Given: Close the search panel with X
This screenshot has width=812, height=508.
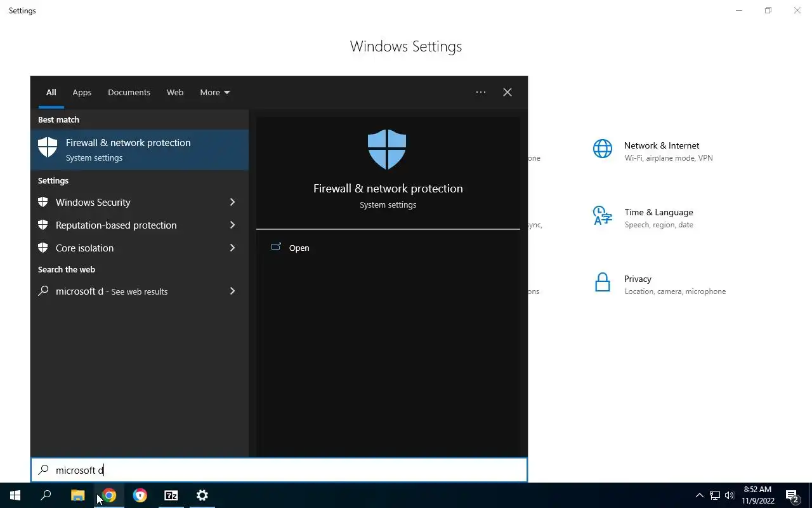Looking at the screenshot, I should pyautogui.click(x=507, y=92).
